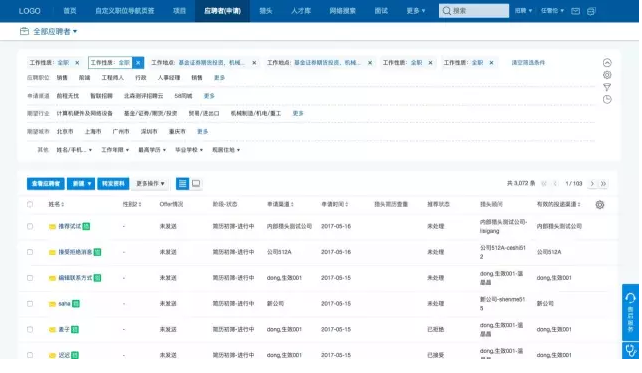Select the 应聘者(申请) tab
The image size is (642, 373).
(x=223, y=11)
